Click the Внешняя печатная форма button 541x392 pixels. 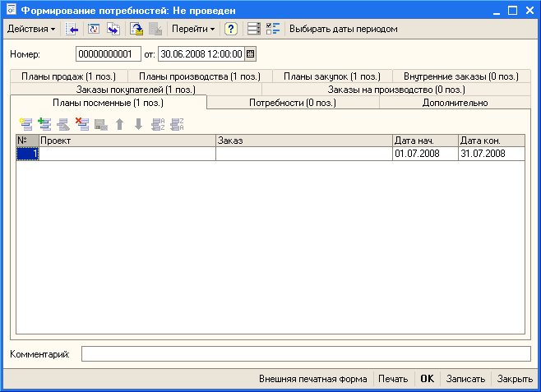[312, 380]
